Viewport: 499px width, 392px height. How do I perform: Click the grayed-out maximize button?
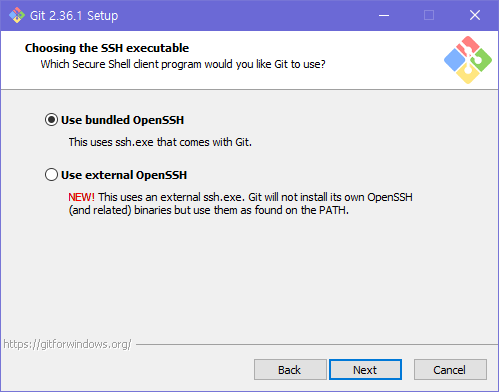tap(429, 15)
